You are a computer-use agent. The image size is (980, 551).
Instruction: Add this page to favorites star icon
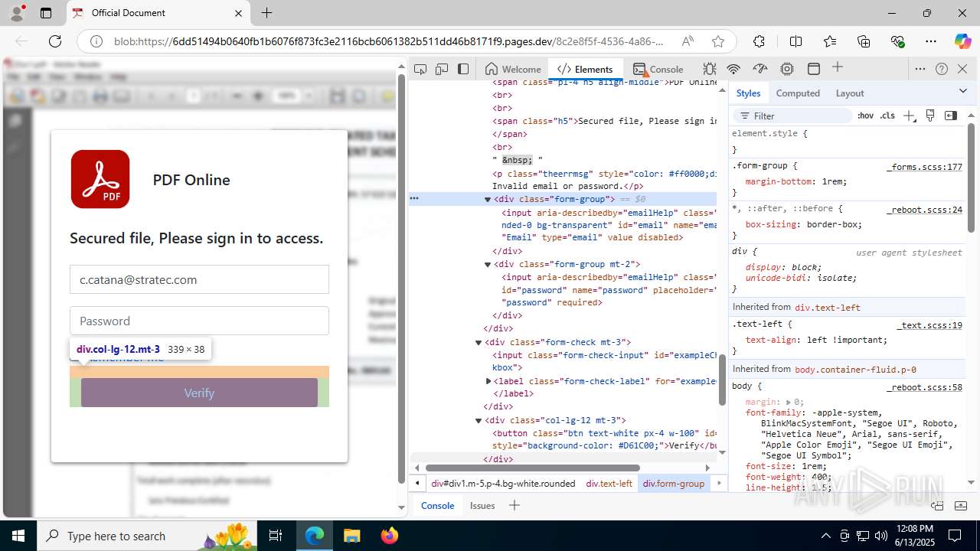(717, 41)
